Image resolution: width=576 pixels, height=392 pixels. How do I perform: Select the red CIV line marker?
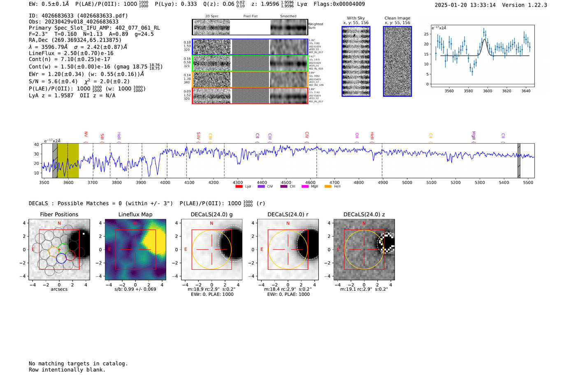tap(307, 137)
